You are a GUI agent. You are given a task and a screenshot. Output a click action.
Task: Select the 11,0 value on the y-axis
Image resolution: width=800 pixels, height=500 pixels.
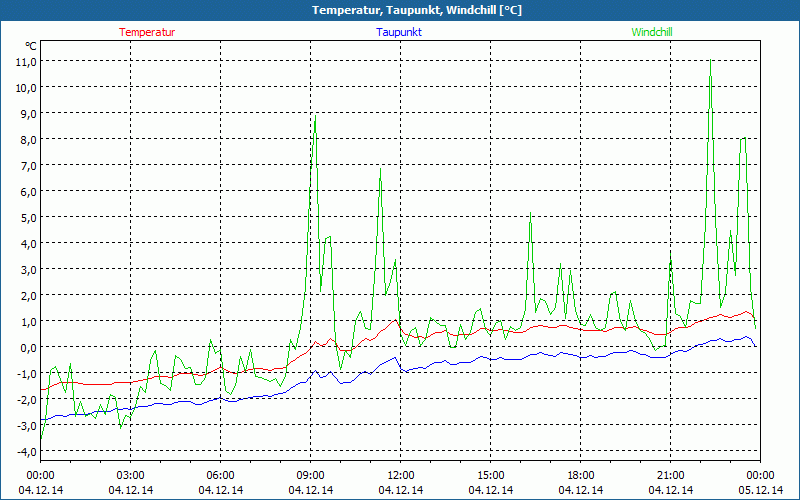(26, 61)
